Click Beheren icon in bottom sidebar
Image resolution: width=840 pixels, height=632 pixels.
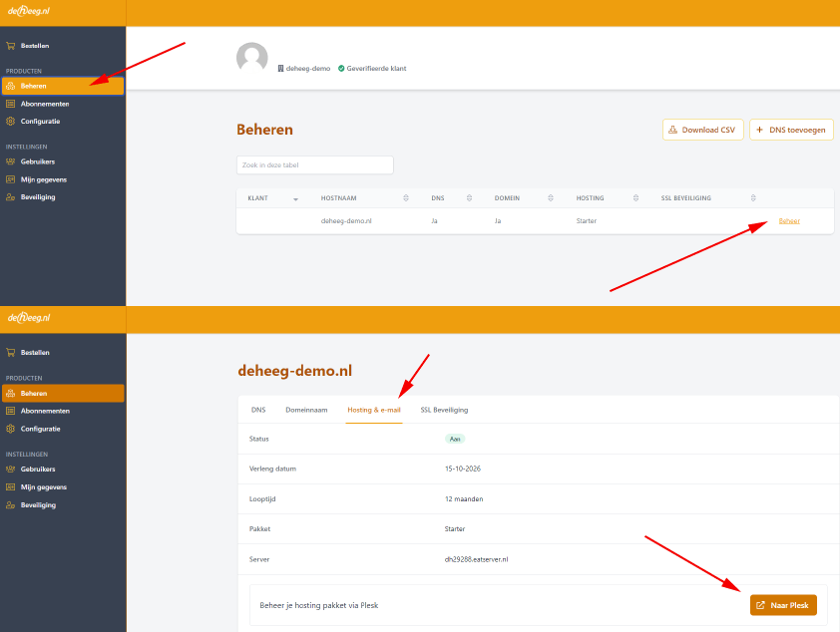(x=10, y=394)
